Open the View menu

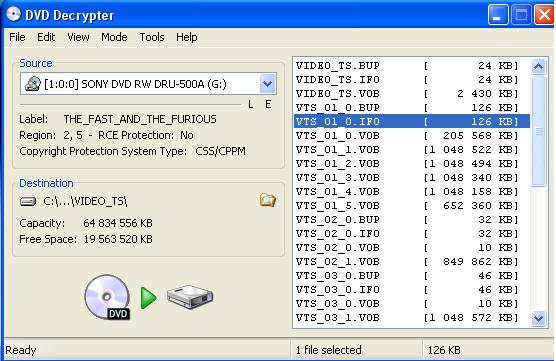(78, 37)
